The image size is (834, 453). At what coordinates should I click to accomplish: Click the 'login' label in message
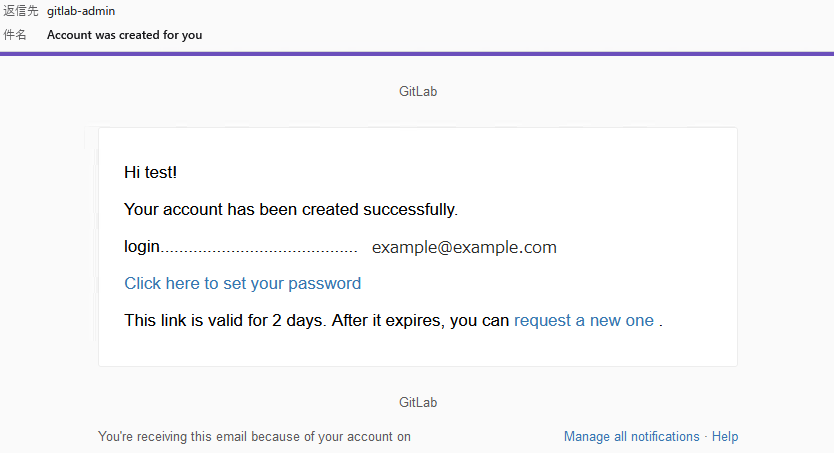coord(142,247)
